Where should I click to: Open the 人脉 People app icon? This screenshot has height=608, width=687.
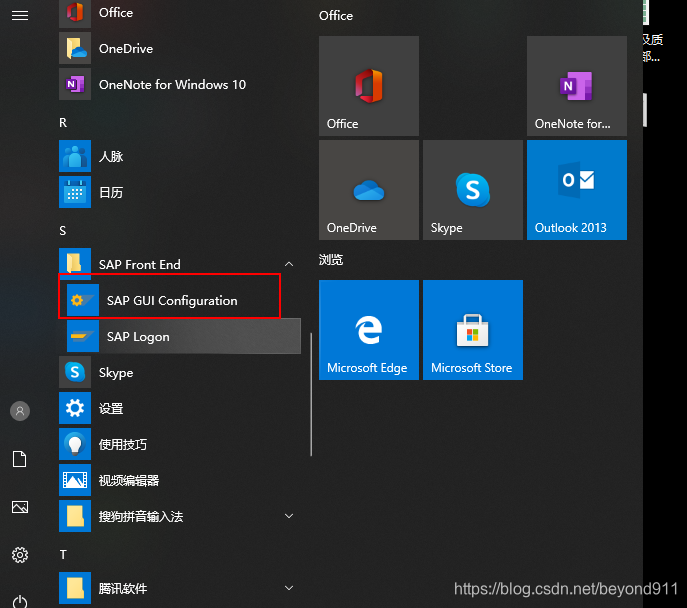[75, 156]
